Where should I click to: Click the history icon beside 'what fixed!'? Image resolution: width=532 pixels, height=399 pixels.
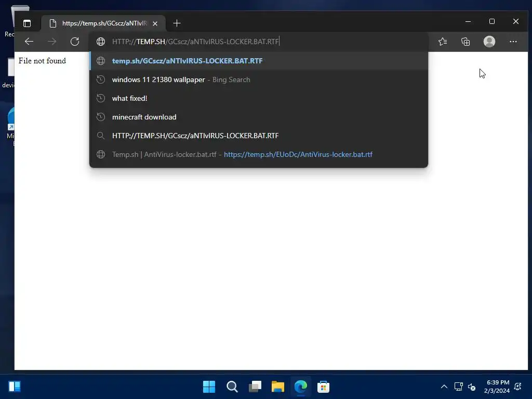point(101,98)
